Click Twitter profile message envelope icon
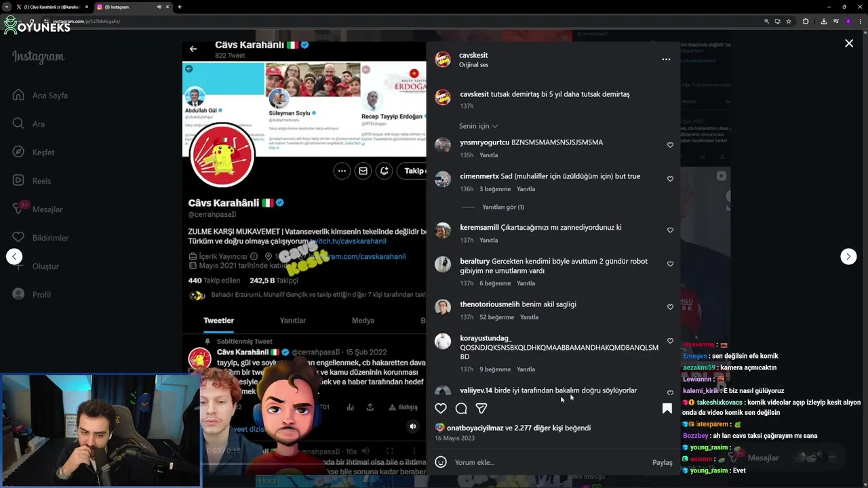This screenshot has width=868, height=488. tap(363, 171)
